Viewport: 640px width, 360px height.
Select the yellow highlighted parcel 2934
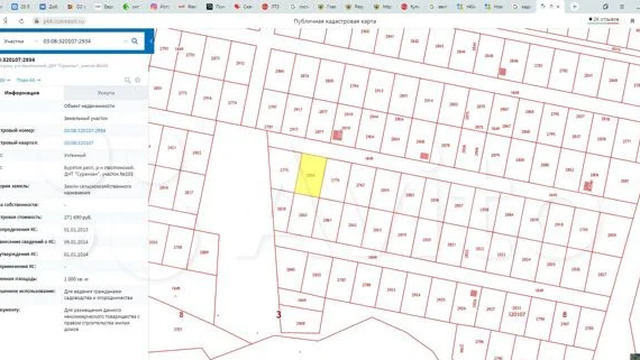(311, 176)
